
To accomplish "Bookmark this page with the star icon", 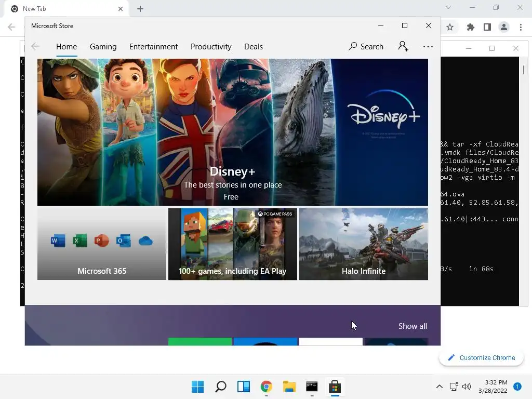I will (450, 27).
